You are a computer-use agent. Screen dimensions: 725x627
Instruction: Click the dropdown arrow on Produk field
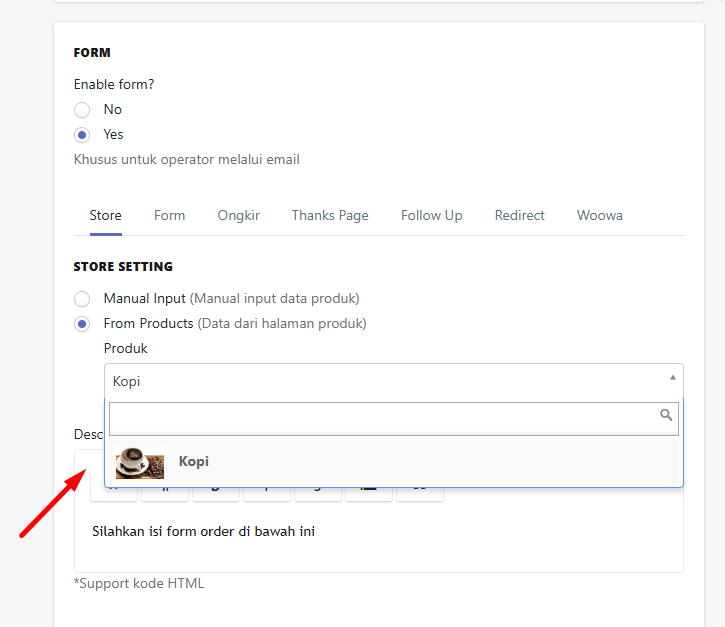tap(673, 378)
